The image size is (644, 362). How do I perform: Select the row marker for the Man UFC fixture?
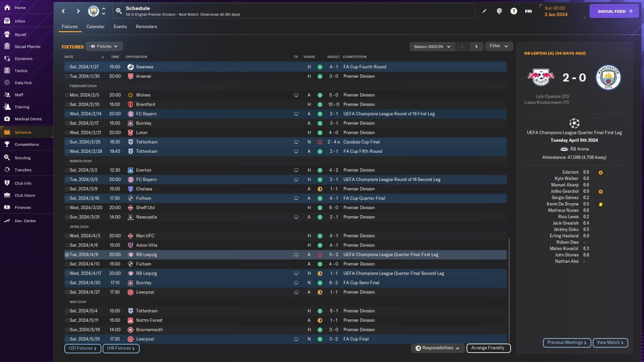pyautogui.click(x=67, y=236)
